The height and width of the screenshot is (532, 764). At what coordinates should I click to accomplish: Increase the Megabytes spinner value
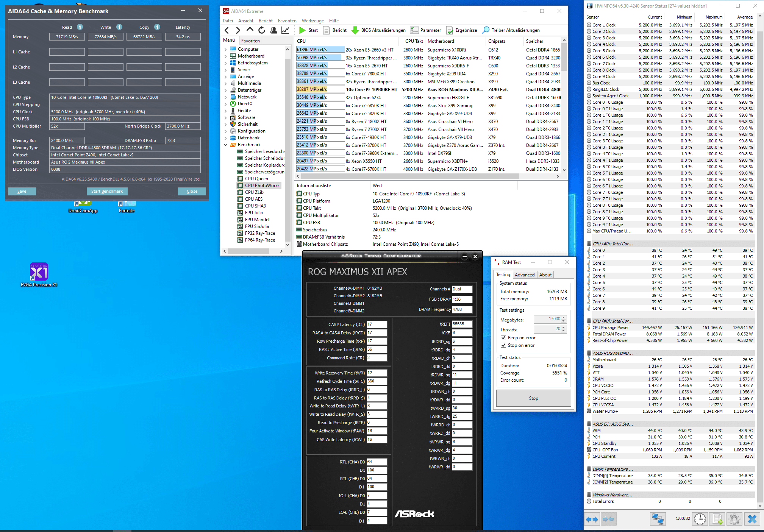[564, 317]
